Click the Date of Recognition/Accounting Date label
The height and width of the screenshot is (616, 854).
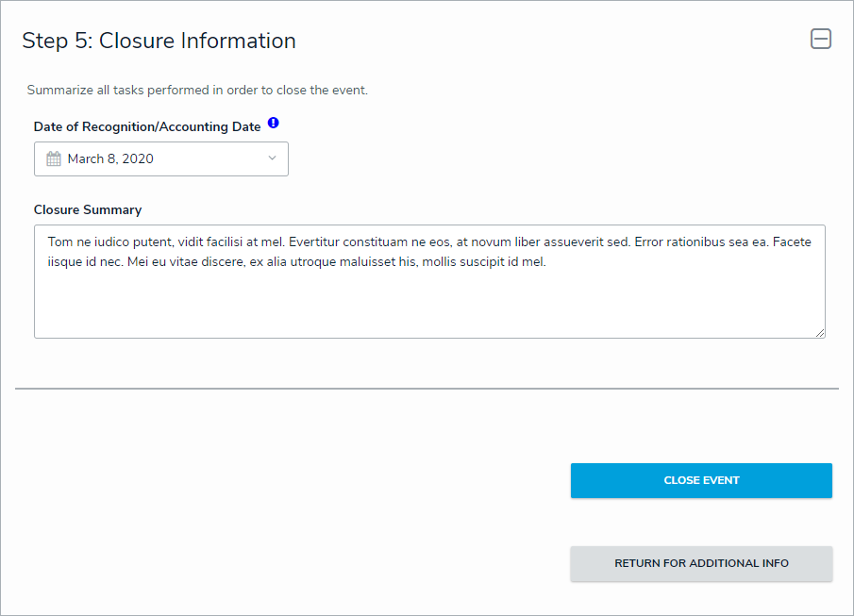coord(147,126)
